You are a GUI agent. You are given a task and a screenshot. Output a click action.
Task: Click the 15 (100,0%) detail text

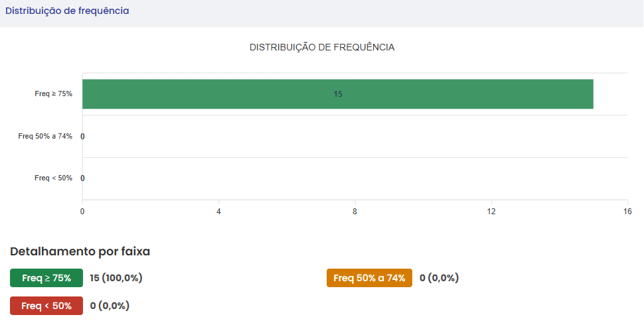pos(116,278)
